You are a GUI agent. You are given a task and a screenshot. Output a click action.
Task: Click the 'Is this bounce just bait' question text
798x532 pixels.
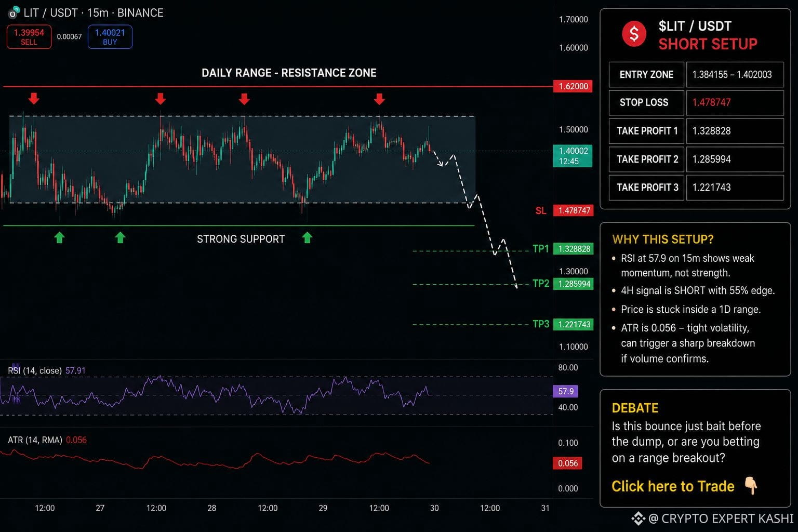coord(686,442)
